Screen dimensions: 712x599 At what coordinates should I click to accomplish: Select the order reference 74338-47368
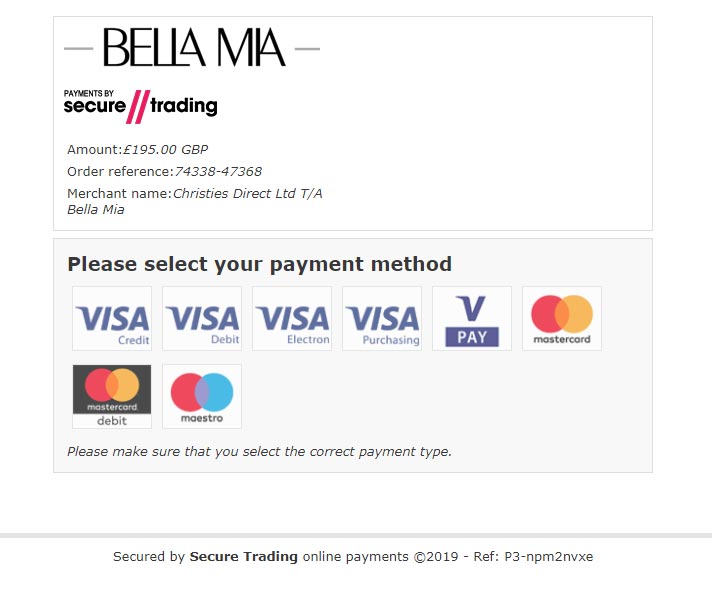tap(218, 171)
